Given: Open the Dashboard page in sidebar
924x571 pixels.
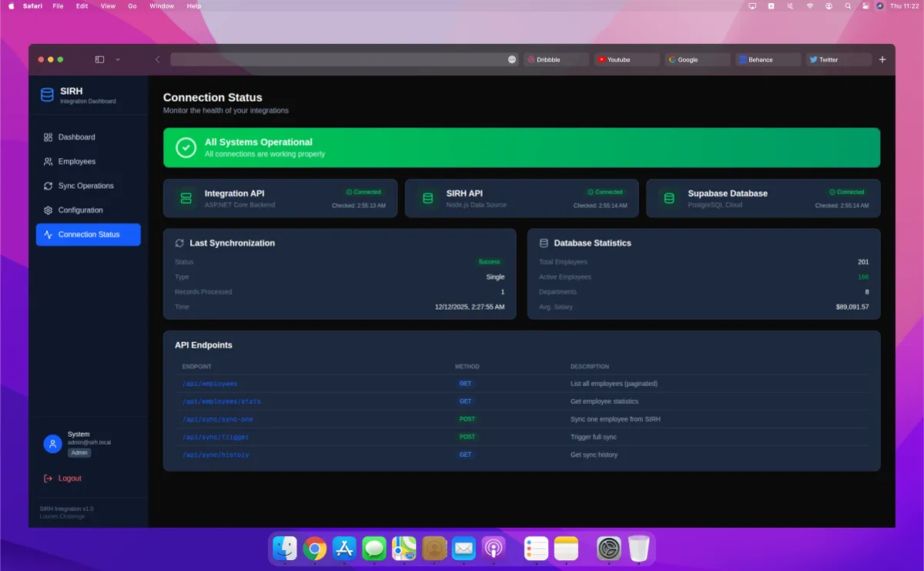Looking at the screenshot, I should click(x=76, y=137).
